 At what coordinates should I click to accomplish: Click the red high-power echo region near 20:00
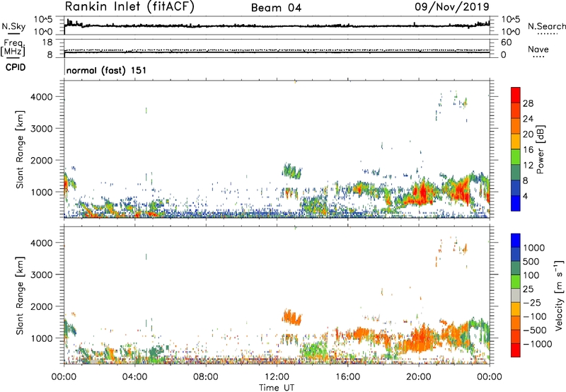click(422, 193)
